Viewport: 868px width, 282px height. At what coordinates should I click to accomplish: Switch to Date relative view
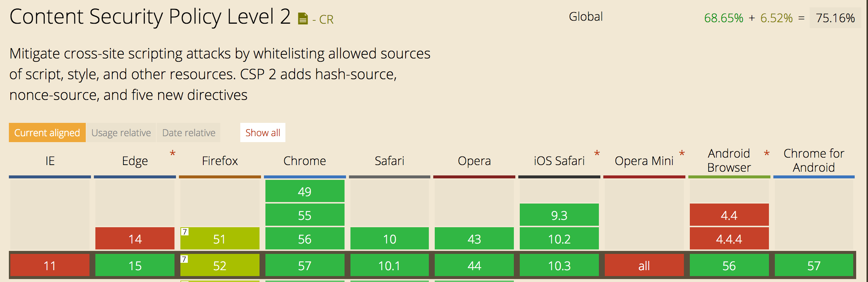[x=189, y=132]
